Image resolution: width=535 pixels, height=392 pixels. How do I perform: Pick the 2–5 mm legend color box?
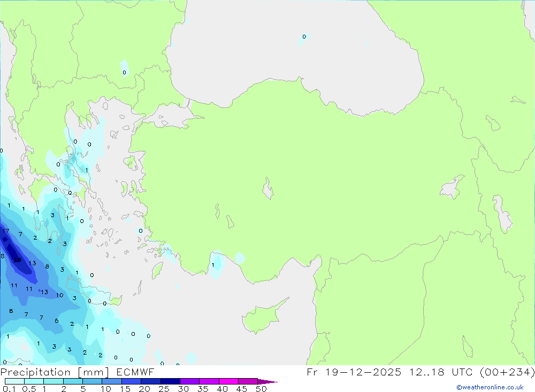click(x=73, y=381)
